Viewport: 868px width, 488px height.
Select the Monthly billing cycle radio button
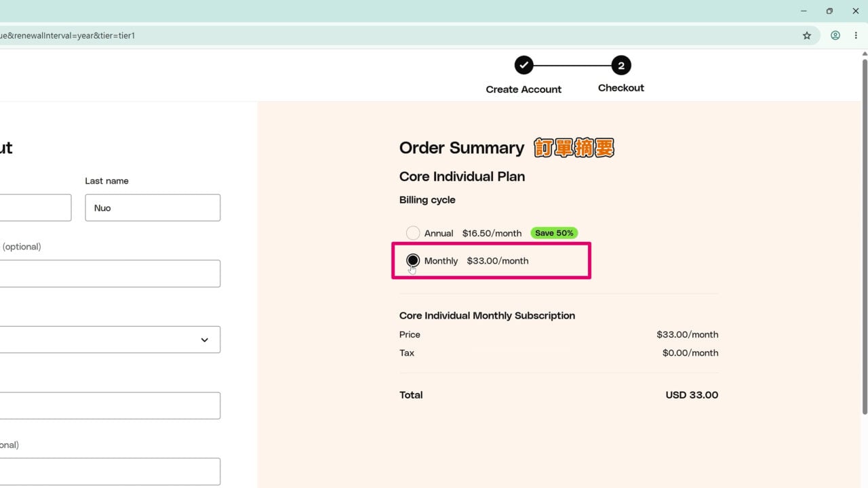pos(413,260)
